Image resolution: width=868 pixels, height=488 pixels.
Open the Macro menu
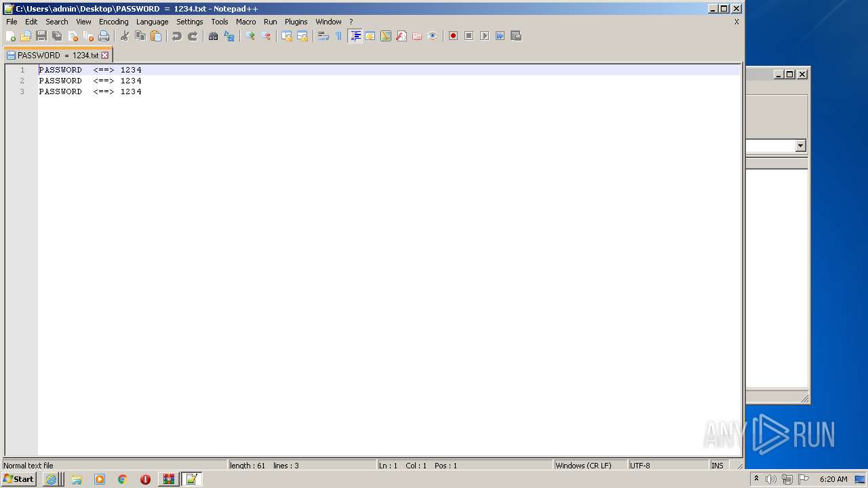pyautogui.click(x=246, y=22)
